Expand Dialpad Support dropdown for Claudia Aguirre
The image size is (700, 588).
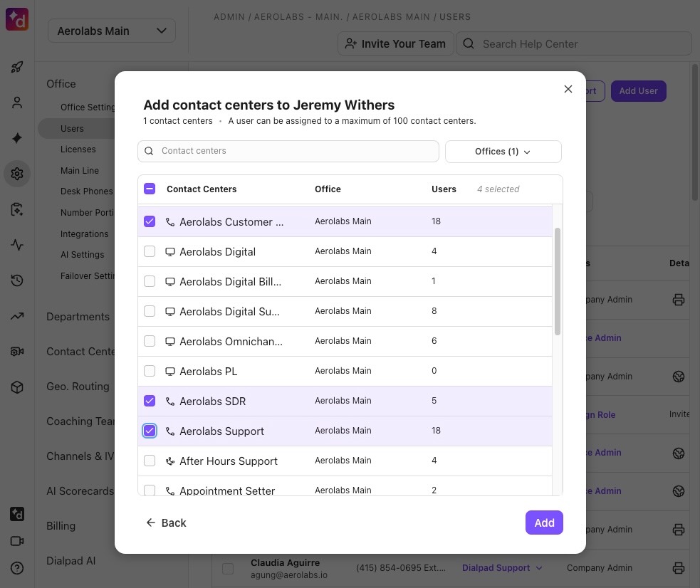pyautogui.click(x=502, y=568)
